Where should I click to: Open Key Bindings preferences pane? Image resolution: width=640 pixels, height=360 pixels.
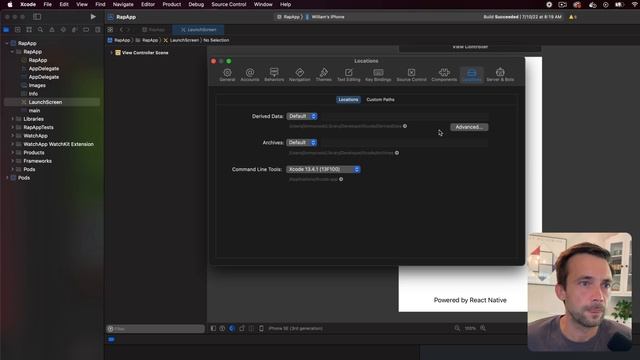(x=378, y=75)
